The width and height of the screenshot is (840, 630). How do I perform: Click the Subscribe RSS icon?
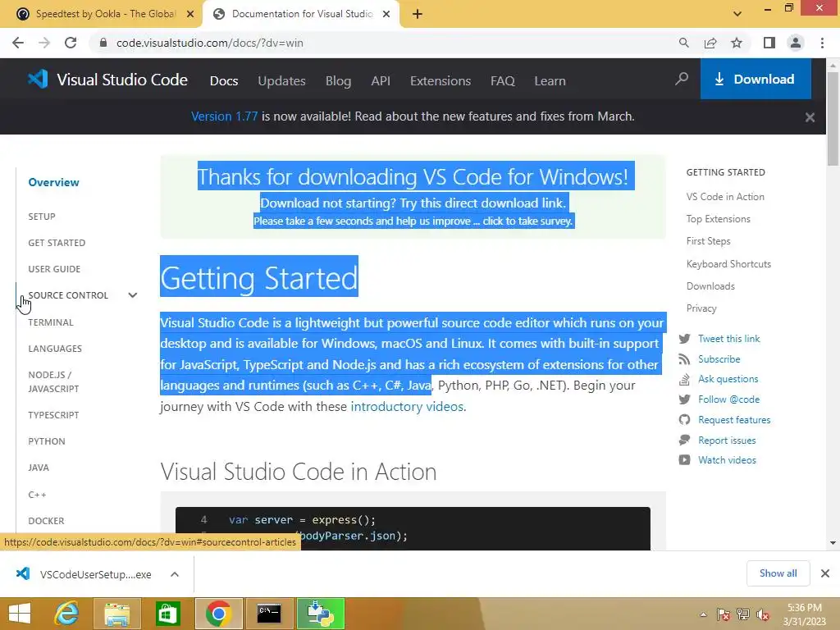point(684,359)
